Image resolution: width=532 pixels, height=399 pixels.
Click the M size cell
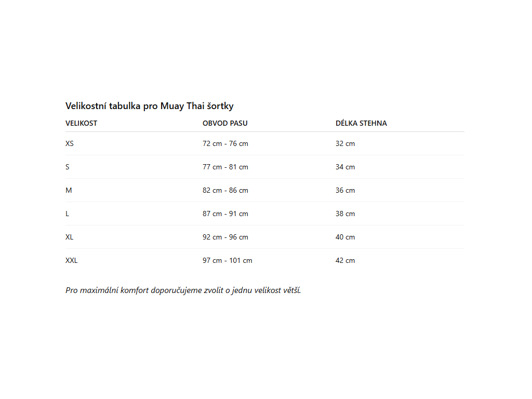69,190
